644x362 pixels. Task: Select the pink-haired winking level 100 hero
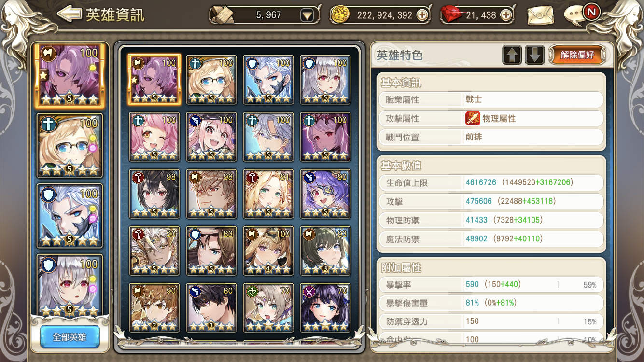click(x=154, y=137)
